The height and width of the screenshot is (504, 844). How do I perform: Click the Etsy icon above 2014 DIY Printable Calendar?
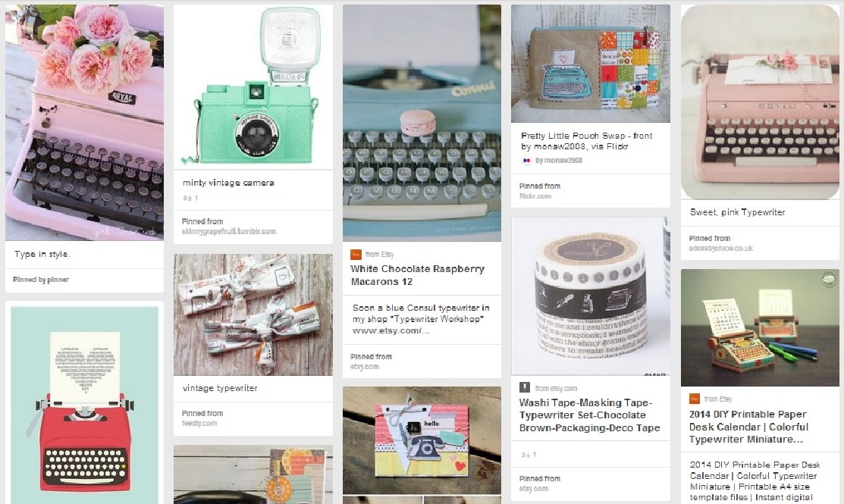point(695,399)
